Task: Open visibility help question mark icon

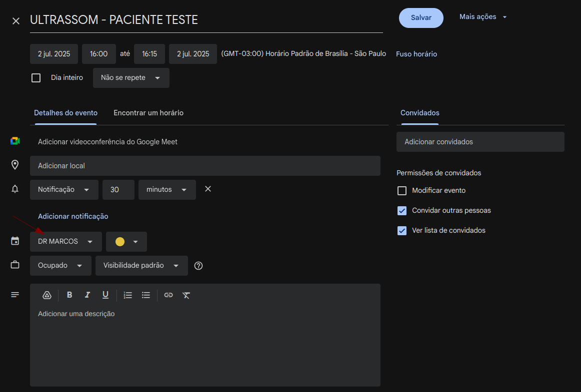Action: [198, 266]
